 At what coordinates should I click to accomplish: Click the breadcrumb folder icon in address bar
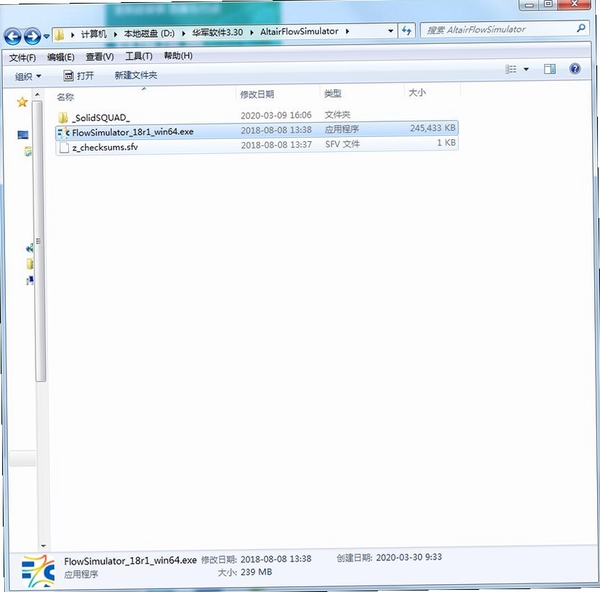[x=59, y=36]
